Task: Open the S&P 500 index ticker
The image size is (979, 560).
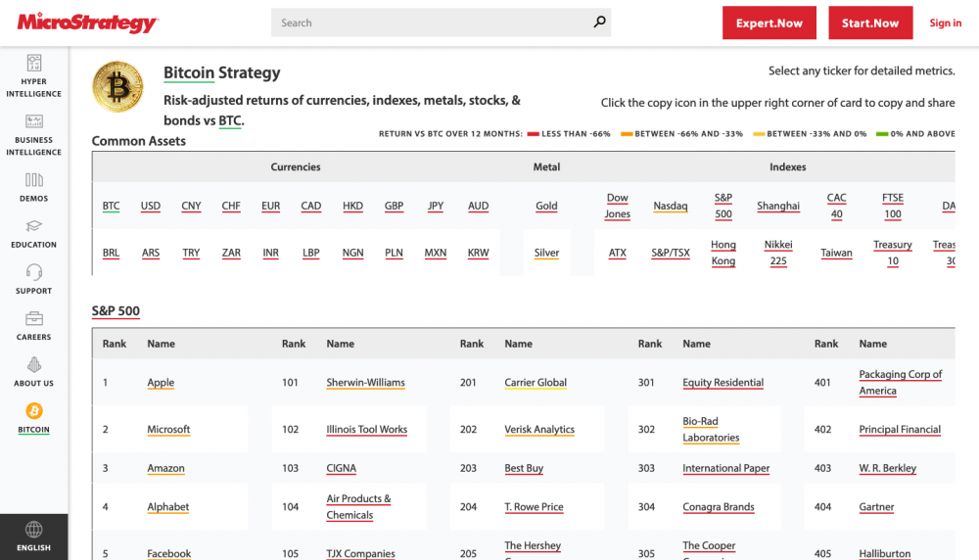Action: 723,206
